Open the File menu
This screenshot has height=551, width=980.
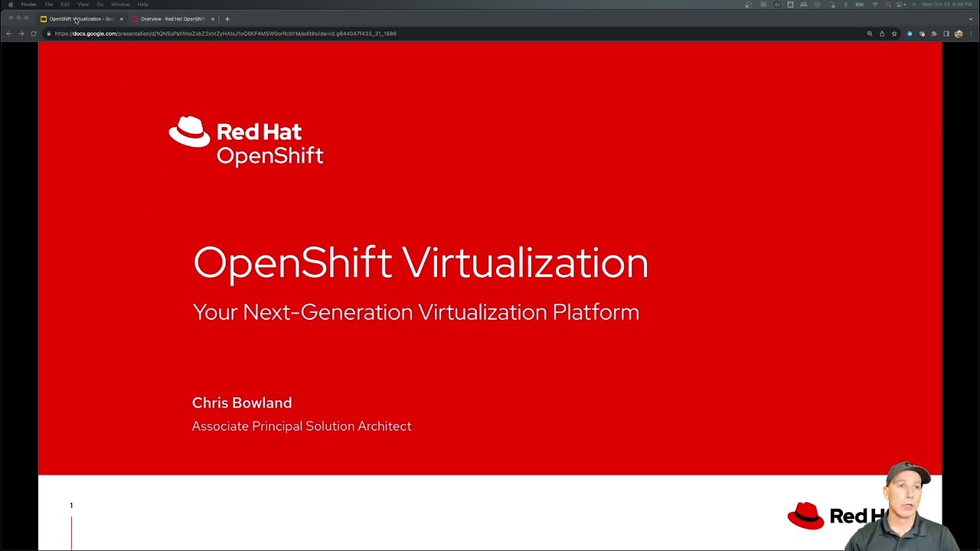[48, 5]
